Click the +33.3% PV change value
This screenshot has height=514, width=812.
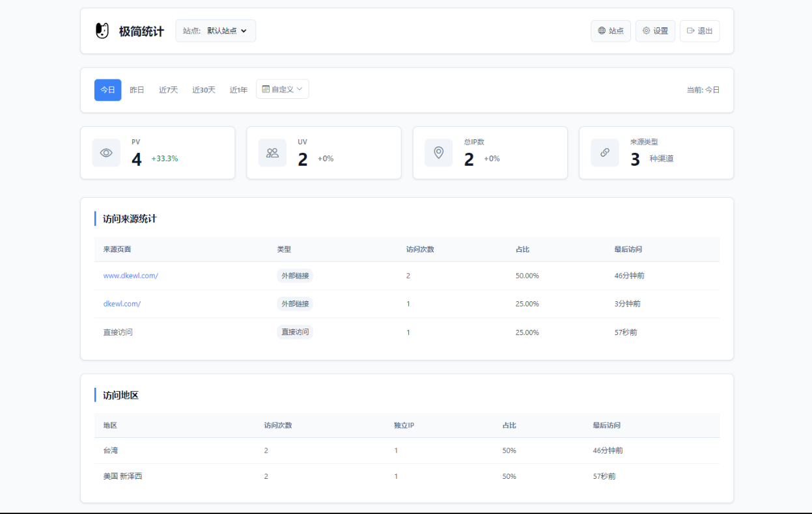(165, 159)
